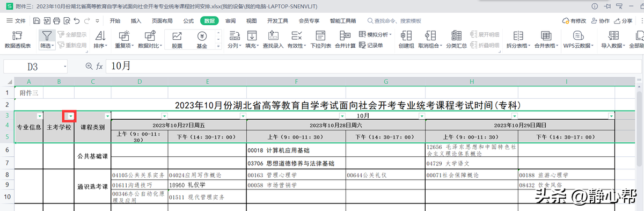Screen dimensions: 644x211
Task: Click the fx insert function icon
Action: click(99, 66)
